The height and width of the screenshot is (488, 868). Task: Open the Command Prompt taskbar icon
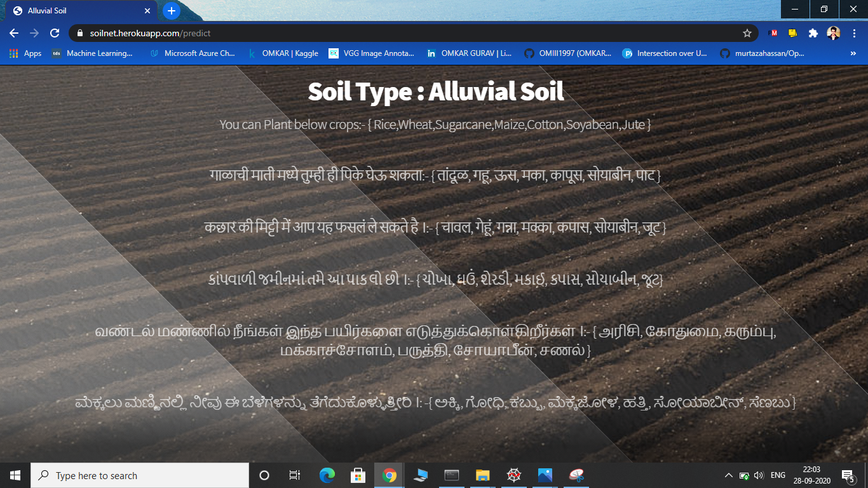451,475
